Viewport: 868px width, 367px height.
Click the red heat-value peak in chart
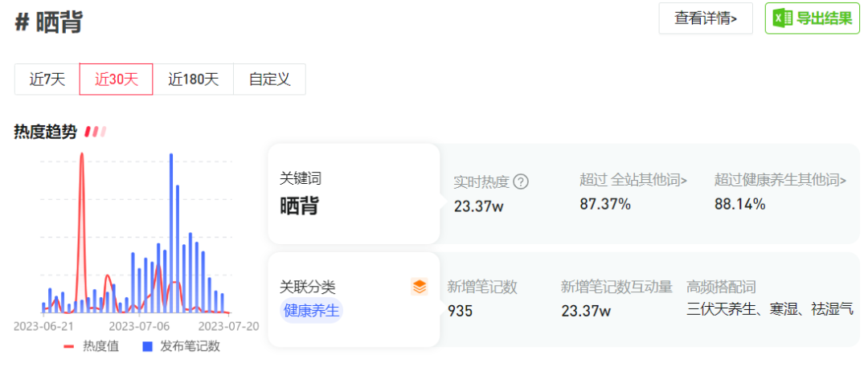pyautogui.click(x=82, y=157)
